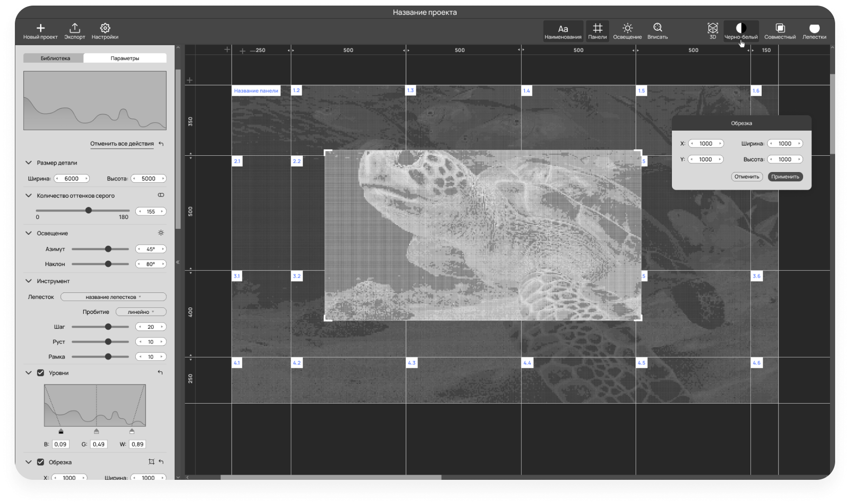Click the Fit to view magnifier icon
Image resolution: width=850 pixels, height=504 pixels.
(x=657, y=28)
